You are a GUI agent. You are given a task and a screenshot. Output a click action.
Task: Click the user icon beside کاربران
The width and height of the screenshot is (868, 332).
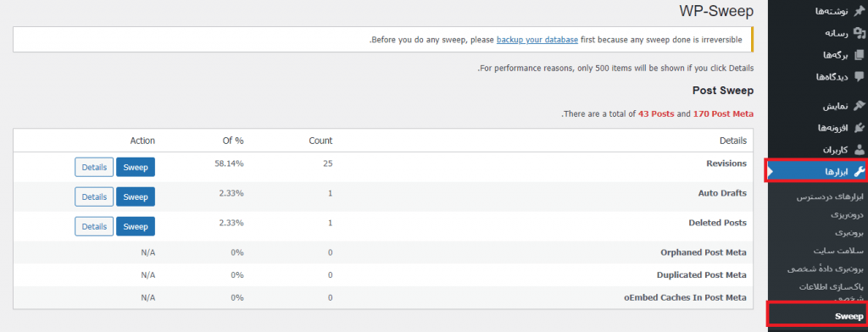pos(859,149)
